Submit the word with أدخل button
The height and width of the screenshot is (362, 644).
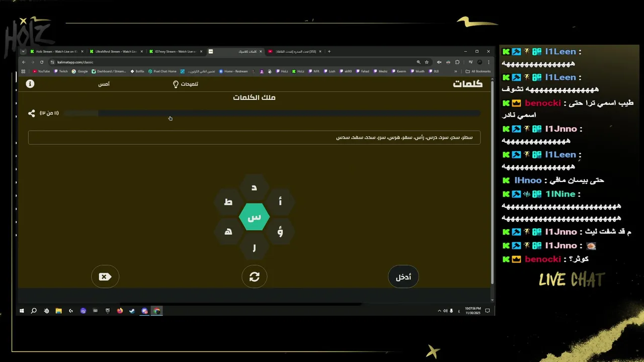click(x=403, y=277)
